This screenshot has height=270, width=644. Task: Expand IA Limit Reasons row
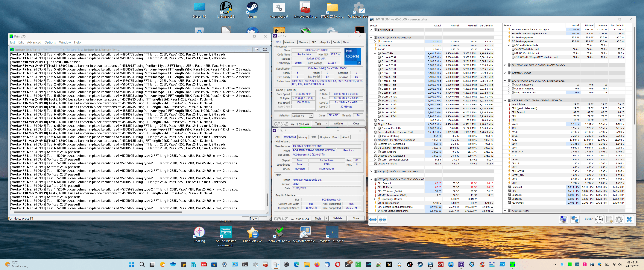coord(509,85)
